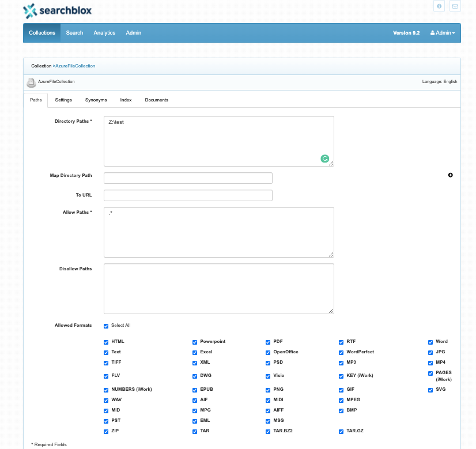Disable the TAR.GZ format checkbox

[x=341, y=431]
